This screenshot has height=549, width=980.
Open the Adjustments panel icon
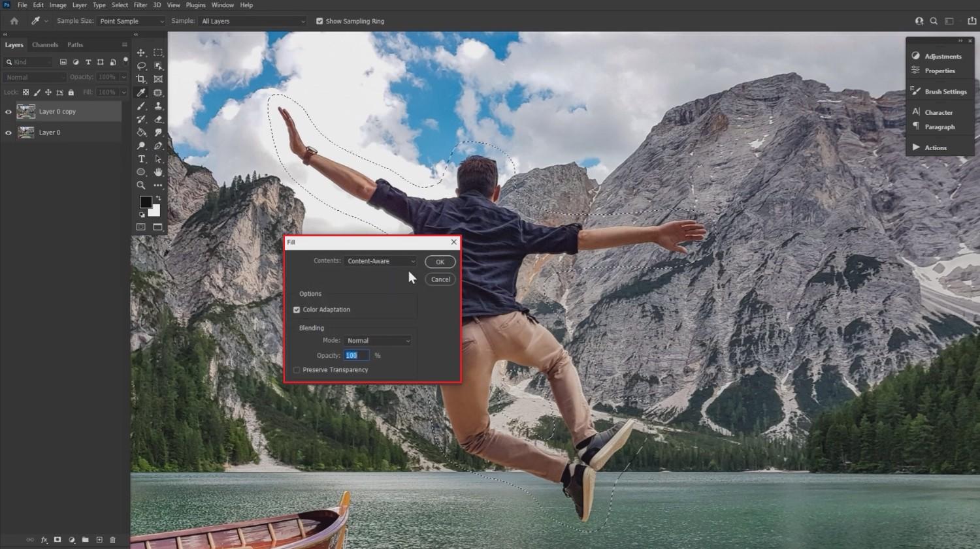(x=916, y=56)
